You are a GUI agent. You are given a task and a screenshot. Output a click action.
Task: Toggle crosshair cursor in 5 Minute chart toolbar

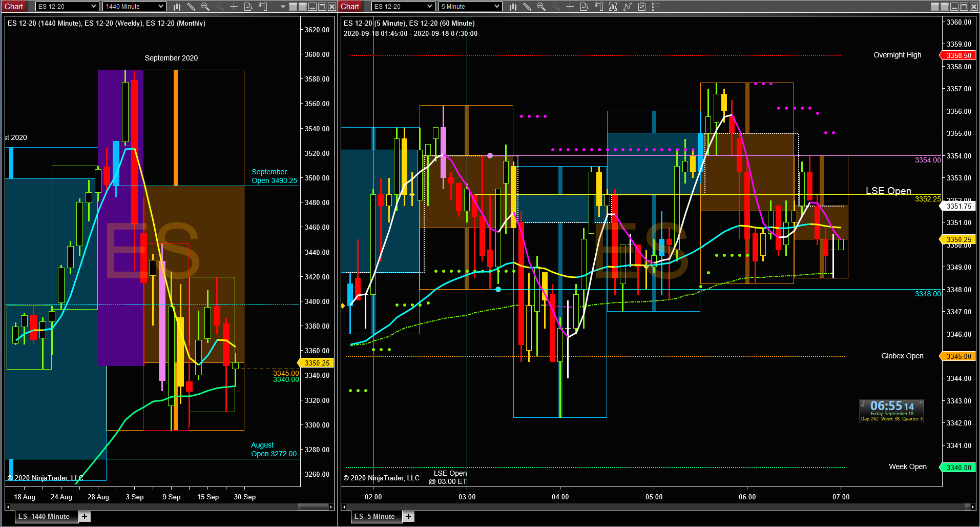tap(570, 7)
